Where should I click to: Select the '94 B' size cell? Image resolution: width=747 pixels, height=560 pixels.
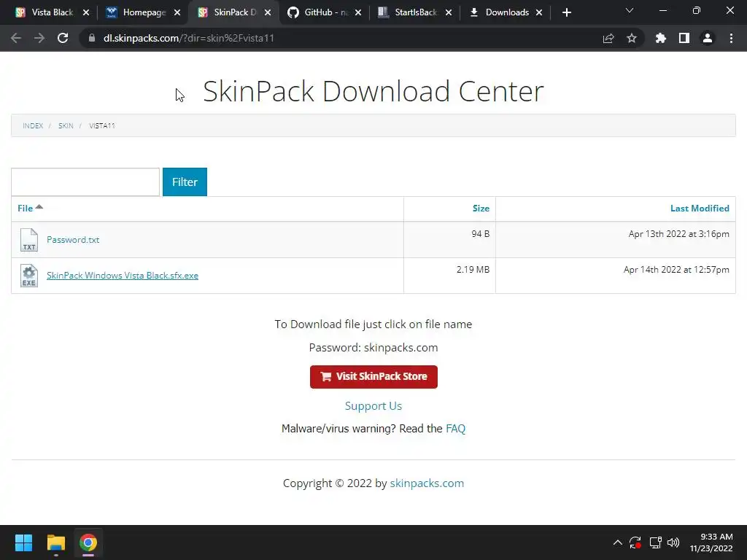pos(480,234)
